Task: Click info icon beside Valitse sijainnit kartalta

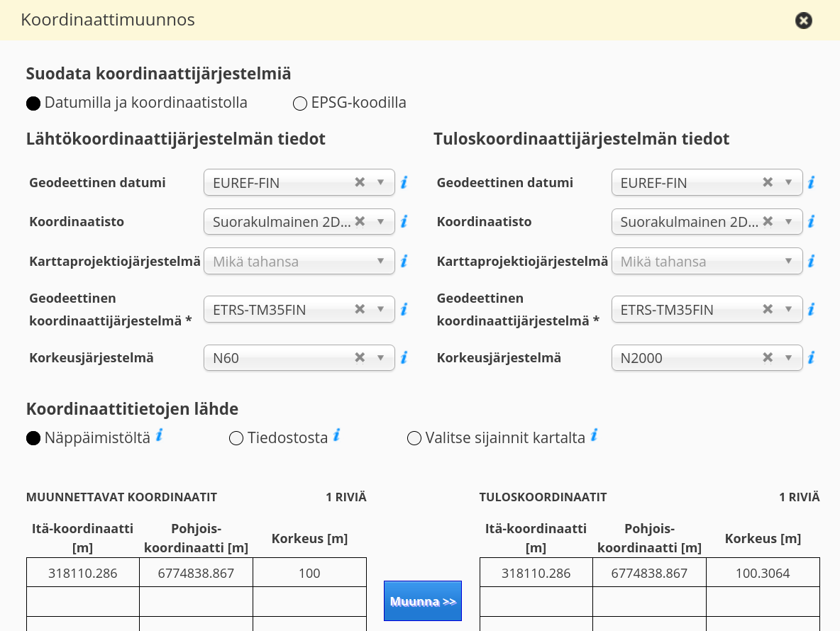Action: (595, 435)
